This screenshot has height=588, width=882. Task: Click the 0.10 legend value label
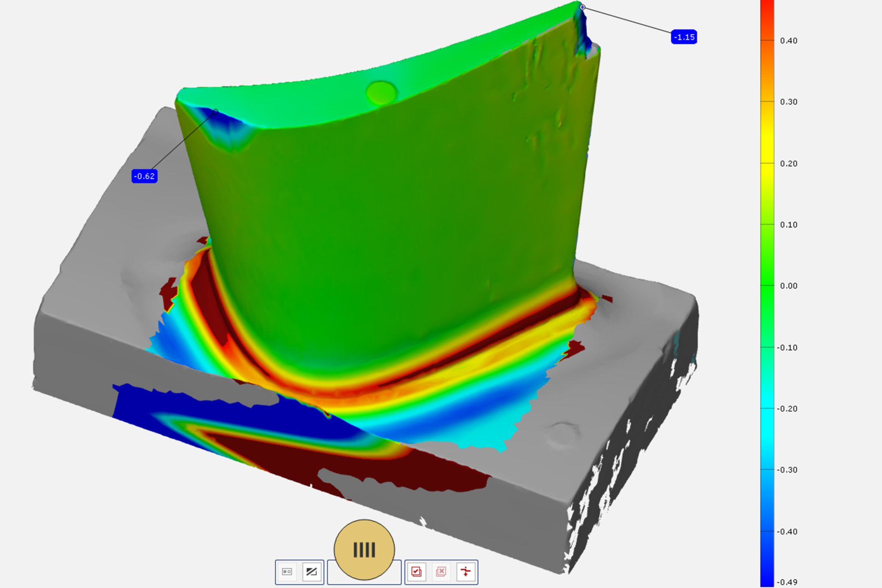point(788,225)
